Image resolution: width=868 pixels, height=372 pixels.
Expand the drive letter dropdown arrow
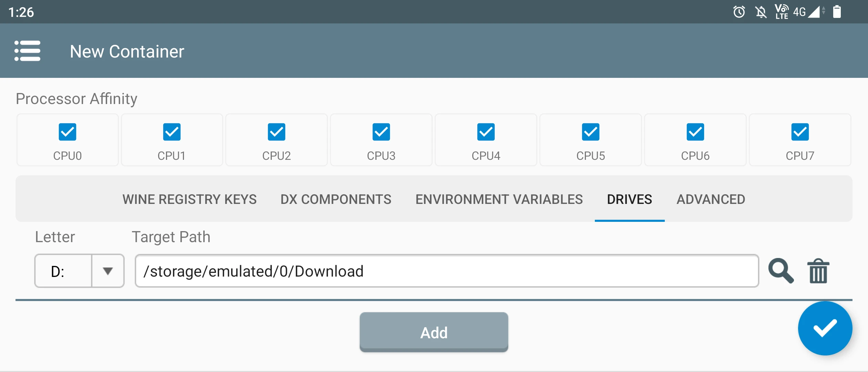[x=108, y=271]
